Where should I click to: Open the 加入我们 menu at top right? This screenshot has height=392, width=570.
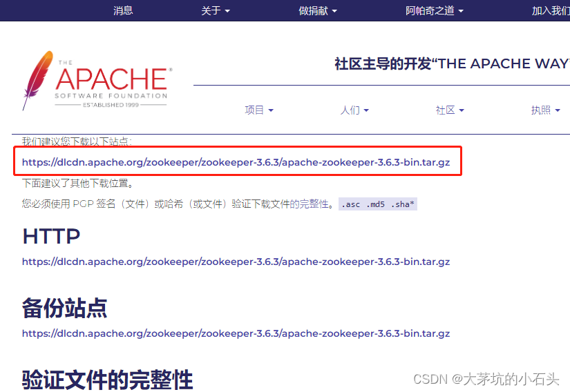click(551, 10)
